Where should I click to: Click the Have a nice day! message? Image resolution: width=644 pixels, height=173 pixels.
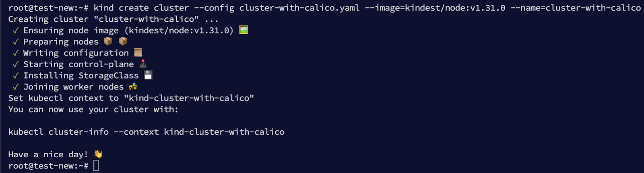tap(48, 154)
